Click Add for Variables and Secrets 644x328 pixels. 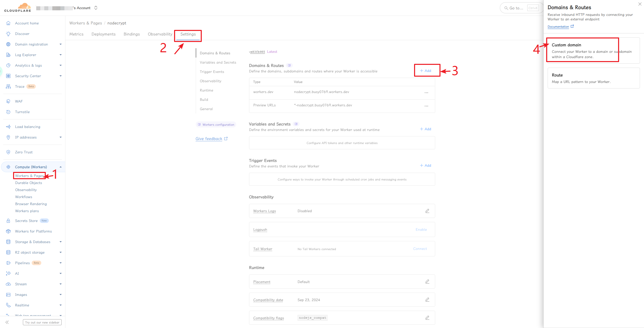click(425, 129)
